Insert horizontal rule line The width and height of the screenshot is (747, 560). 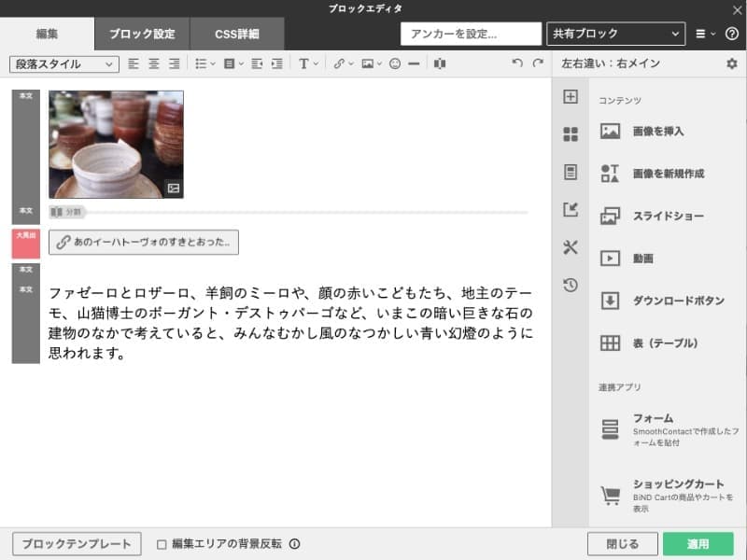(414, 63)
